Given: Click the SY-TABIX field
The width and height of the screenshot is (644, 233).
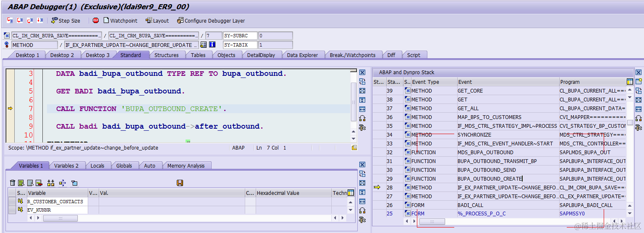Looking at the screenshot, I should [240, 45].
